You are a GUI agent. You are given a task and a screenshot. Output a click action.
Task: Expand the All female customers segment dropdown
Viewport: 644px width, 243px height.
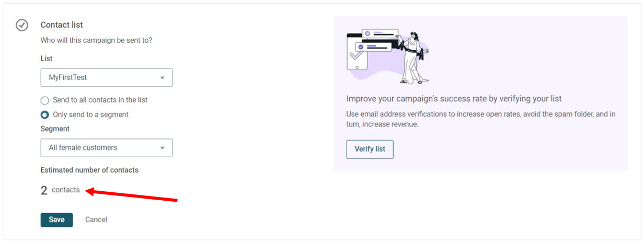click(x=107, y=148)
